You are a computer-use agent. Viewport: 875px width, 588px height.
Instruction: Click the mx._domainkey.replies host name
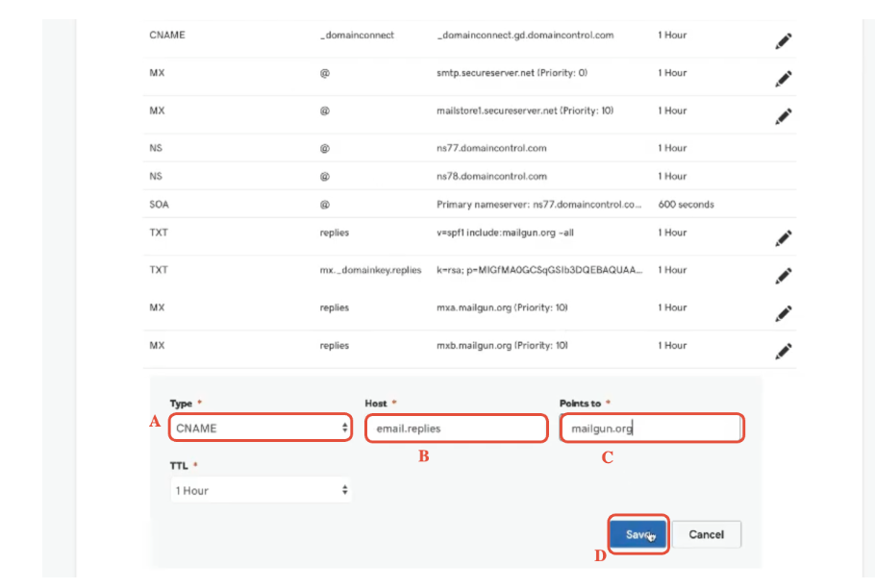click(370, 270)
